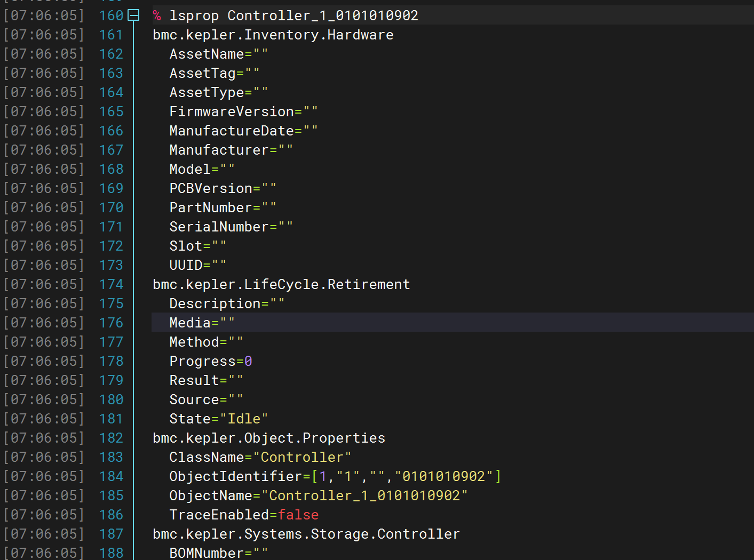Place cursor on bmc.kepler.Inventory.Hardware line
Screen dimensions: 754x560
[x=273, y=35]
